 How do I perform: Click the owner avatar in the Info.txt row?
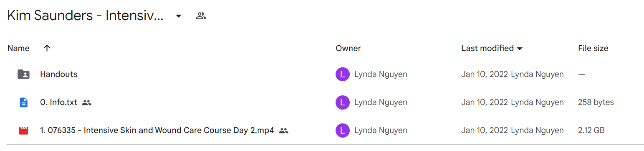tap(342, 102)
